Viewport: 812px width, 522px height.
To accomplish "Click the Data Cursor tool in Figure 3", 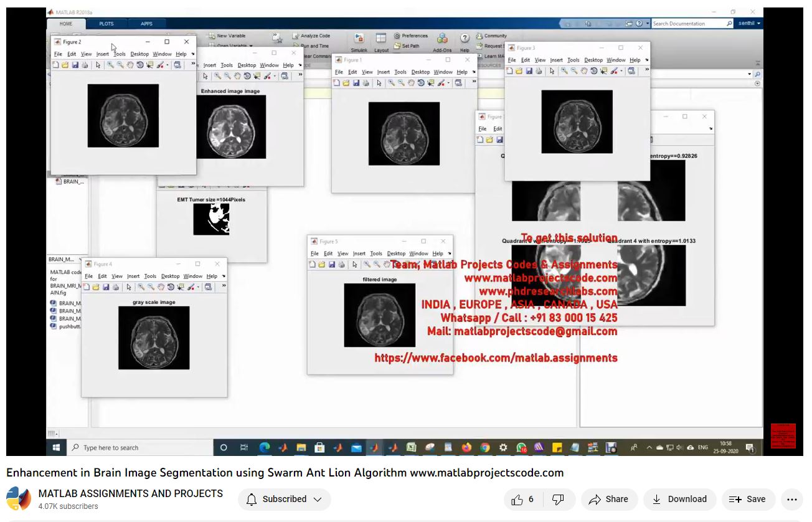I will coord(604,71).
